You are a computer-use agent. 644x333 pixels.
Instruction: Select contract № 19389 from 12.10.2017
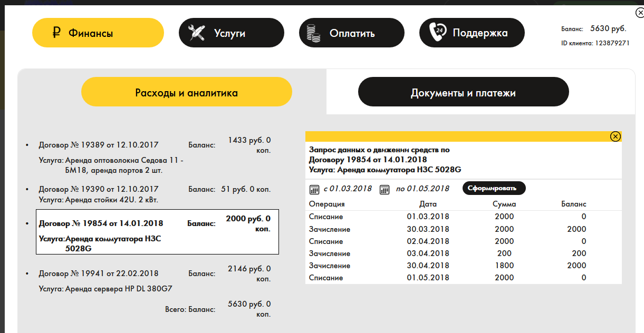click(x=99, y=144)
